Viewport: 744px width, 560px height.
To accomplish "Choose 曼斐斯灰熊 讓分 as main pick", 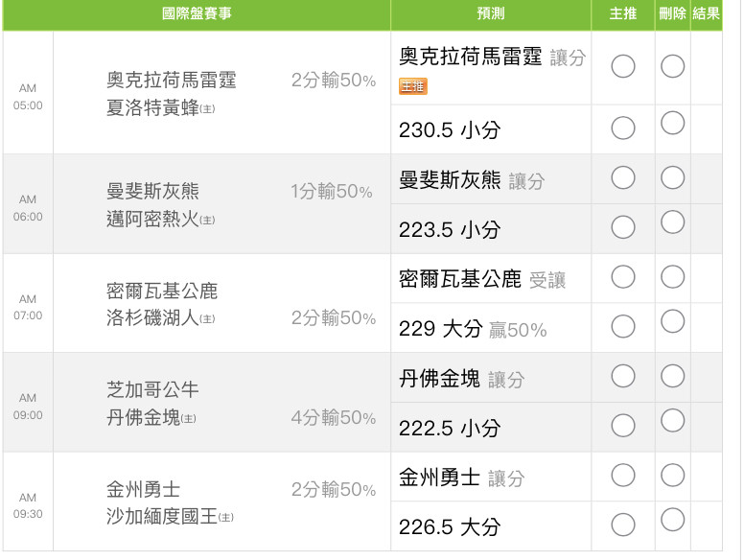I will click(623, 177).
